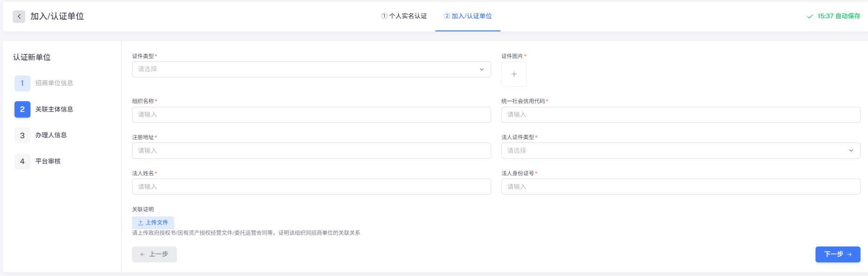Click the plus icon to upload 证件图片
Screen dimensions: 868x276
pyautogui.click(x=514, y=74)
